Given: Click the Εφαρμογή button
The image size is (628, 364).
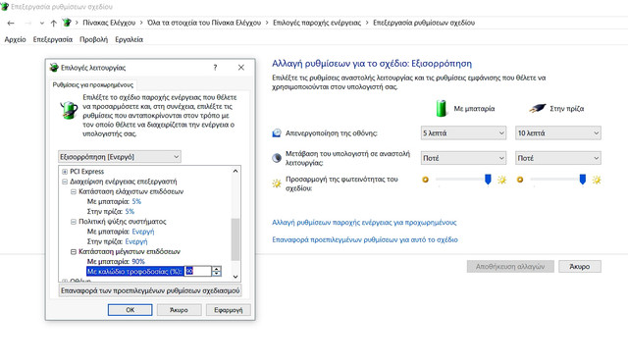Looking at the screenshot, I should [x=229, y=310].
